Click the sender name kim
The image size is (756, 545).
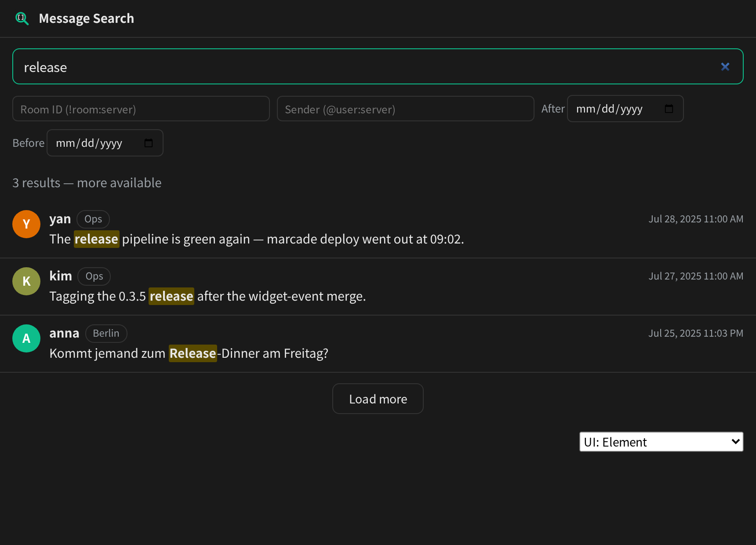[61, 276]
